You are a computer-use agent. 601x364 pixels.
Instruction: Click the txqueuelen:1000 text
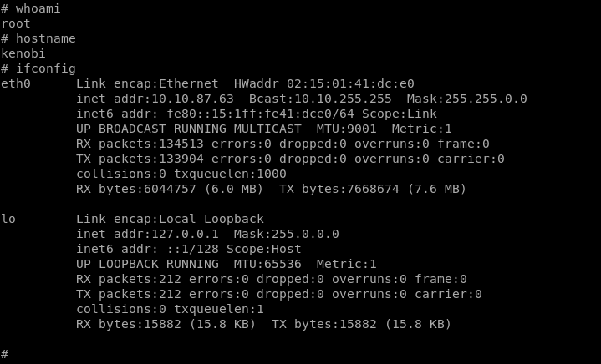point(230,174)
